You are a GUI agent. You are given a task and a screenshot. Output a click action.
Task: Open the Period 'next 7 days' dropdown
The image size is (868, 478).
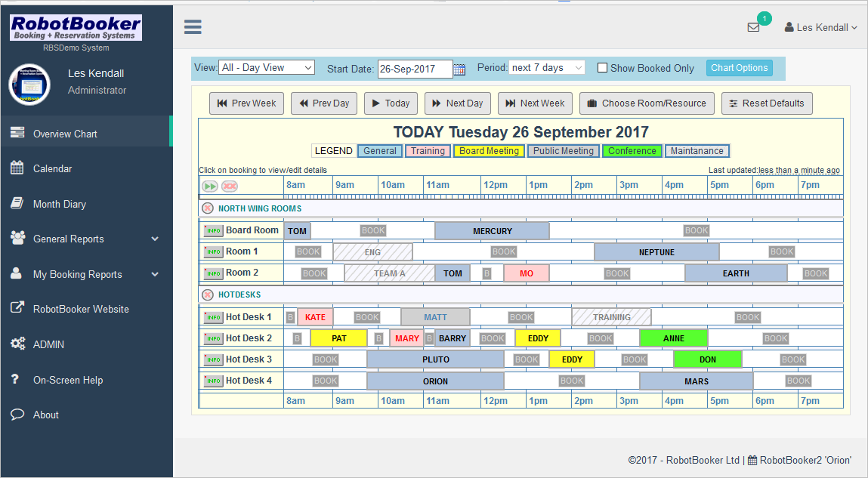pyautogui.click(x=547, y=67)
